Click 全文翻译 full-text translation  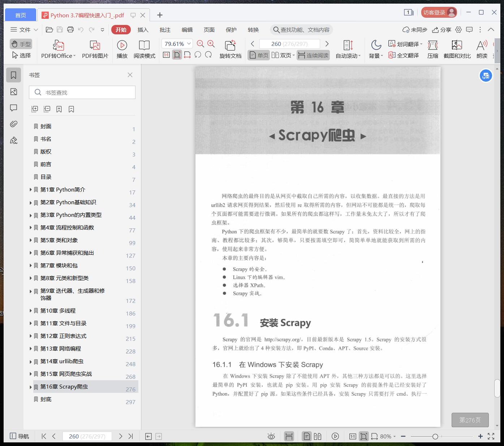coord(404,55)
